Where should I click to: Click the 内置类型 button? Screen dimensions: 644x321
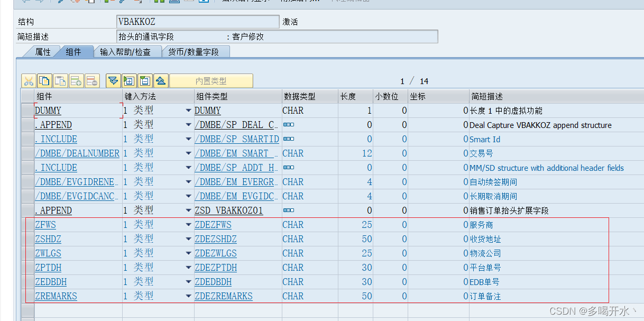(x=211, y=80)
